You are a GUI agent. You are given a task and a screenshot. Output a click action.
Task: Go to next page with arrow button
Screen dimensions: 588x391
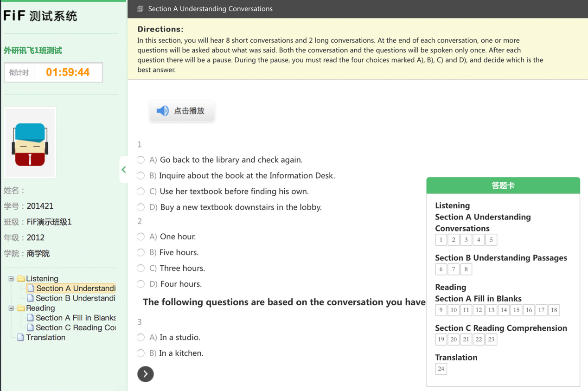pos(146,374)
